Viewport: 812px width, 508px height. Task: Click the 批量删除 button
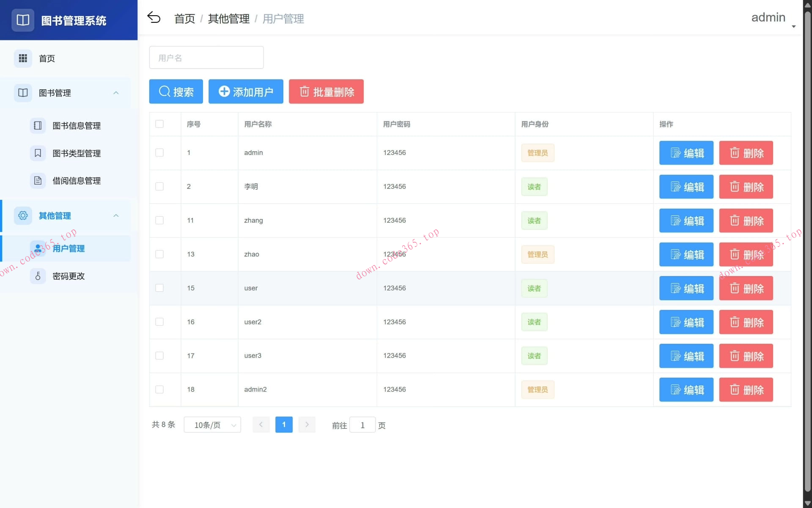(326, 91)
